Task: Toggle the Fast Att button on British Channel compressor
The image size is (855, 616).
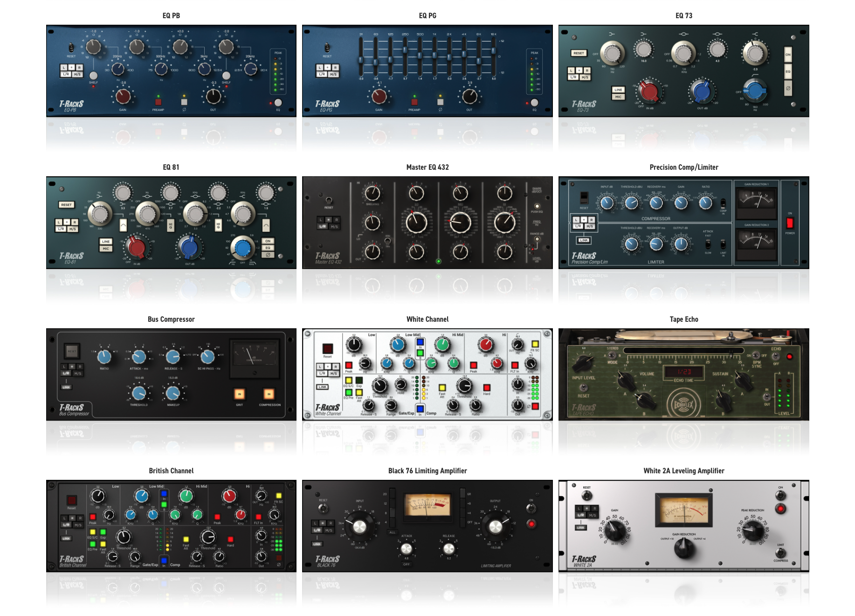Action: pos(186,539)
